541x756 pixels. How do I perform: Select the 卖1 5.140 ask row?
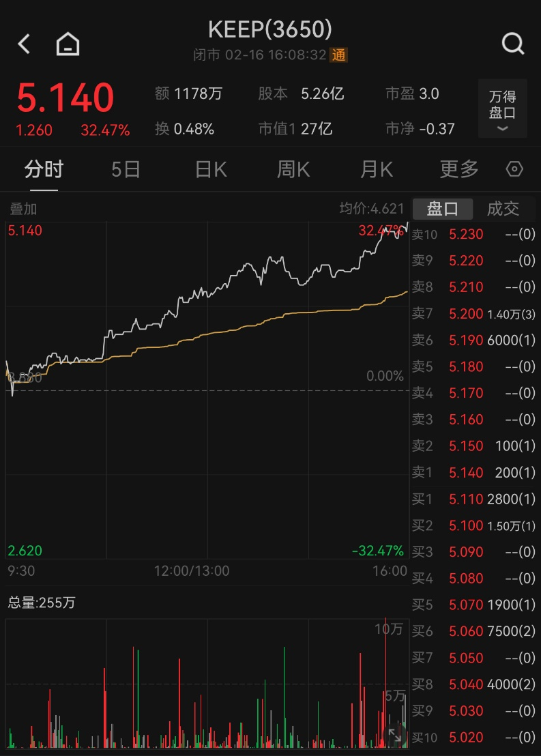(473, 472)
